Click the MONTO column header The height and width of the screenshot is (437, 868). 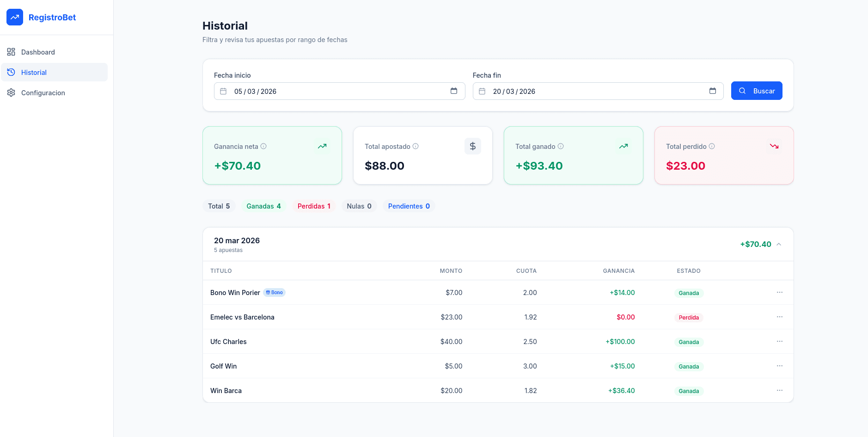(451, 271)
